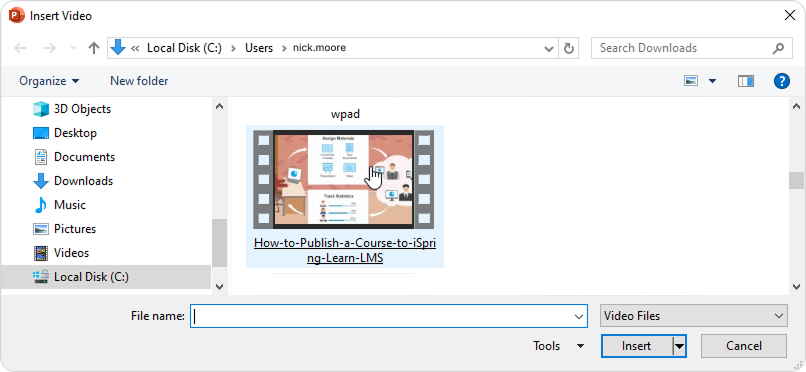The height and width of the screenshot is (372, 806).
Task: Click the Forward navigation arrow
Action: click(49, 48)
